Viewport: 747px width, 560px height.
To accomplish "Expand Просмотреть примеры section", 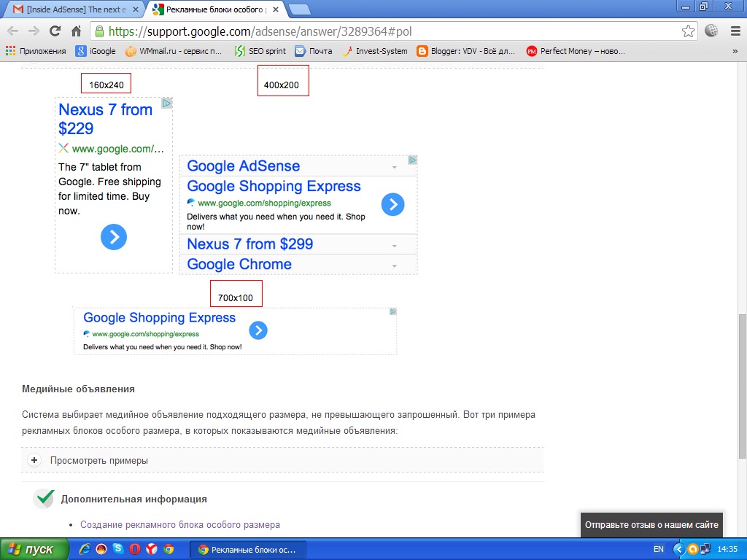I will coord(282,461).
